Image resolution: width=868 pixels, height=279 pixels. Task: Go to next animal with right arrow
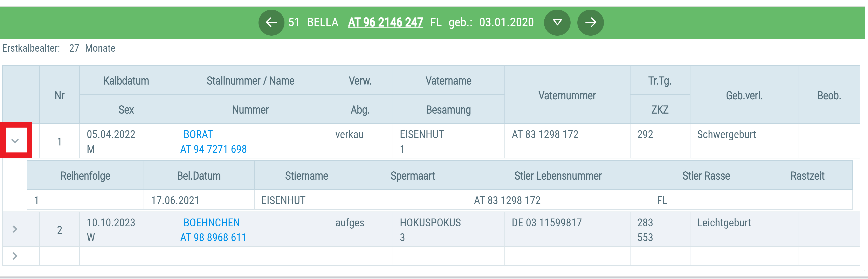coord(590,23)
